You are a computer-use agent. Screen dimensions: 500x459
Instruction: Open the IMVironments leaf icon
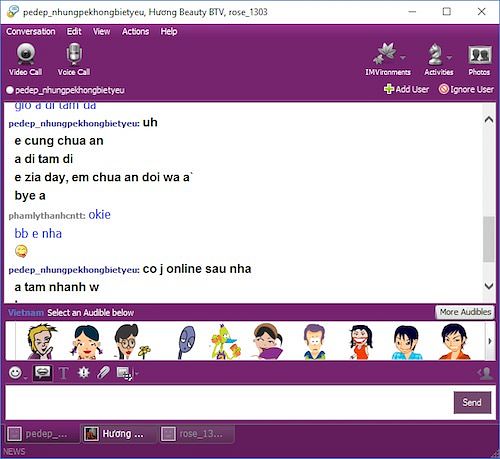click(x=385, y=53)
